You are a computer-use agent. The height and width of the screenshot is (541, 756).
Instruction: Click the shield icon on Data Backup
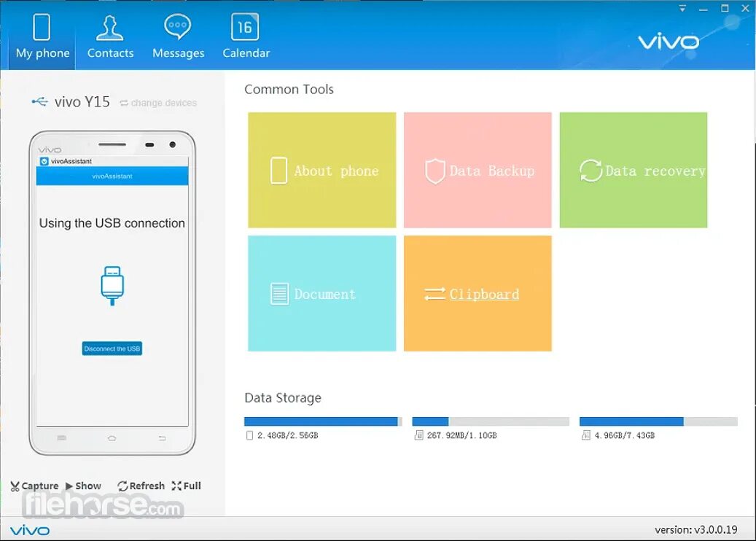pyautogui.click(x=435, y=171)
